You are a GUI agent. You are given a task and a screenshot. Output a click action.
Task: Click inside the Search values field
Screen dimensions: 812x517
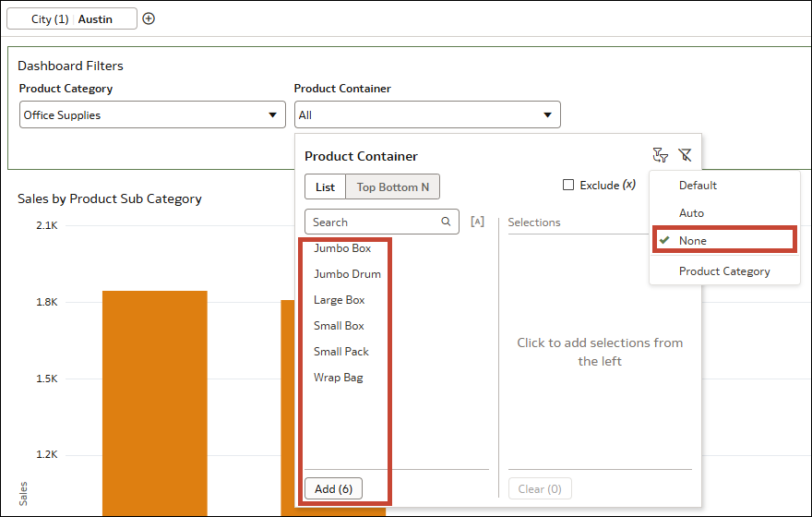(374, 222)
